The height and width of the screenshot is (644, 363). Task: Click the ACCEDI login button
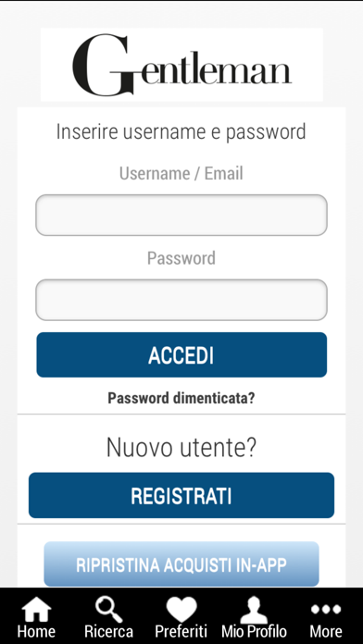[181, 355]
